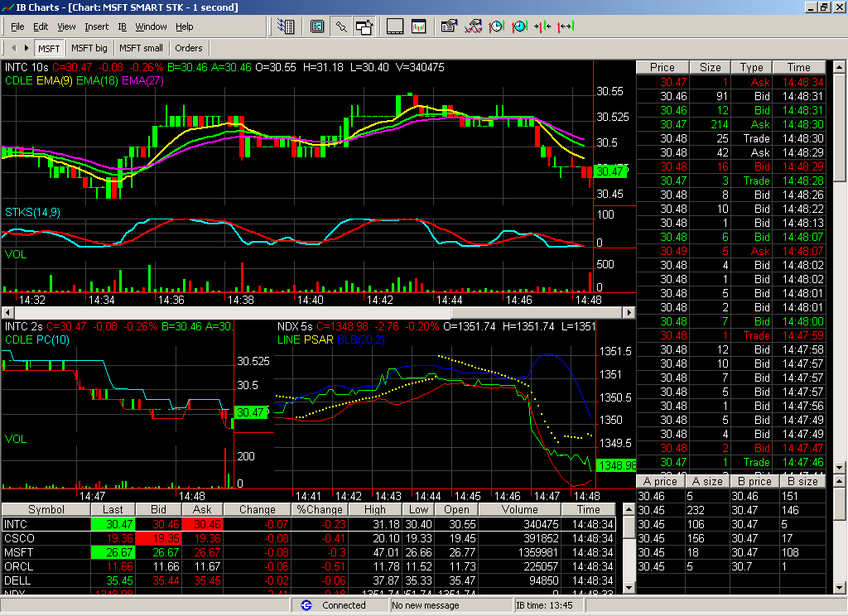848x616 pixels.
Task: Click the white-faced clock toolbar icon
Action: click(x=496, y=26)
